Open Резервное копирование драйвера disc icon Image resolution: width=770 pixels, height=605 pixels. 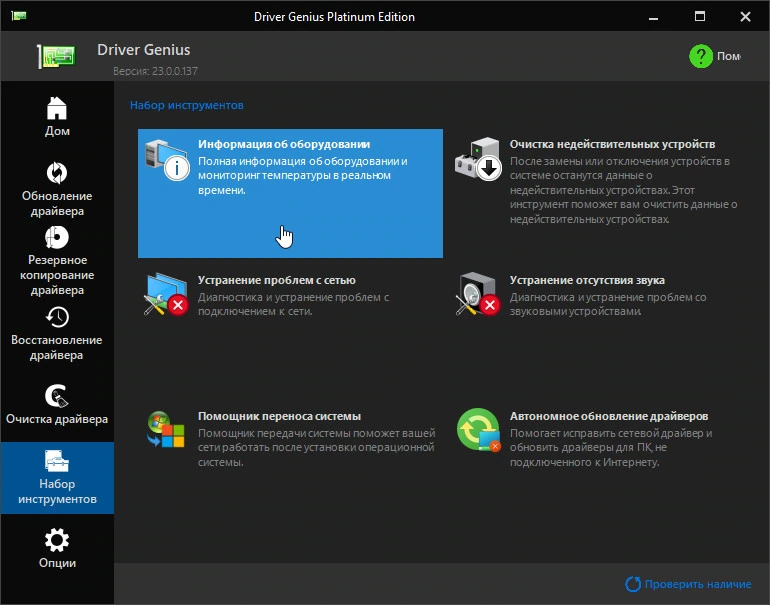57,237
